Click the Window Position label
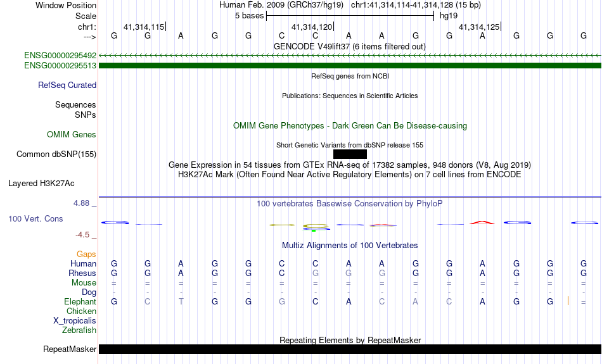The height and width of the screenshot is (364, 602). 66,5
